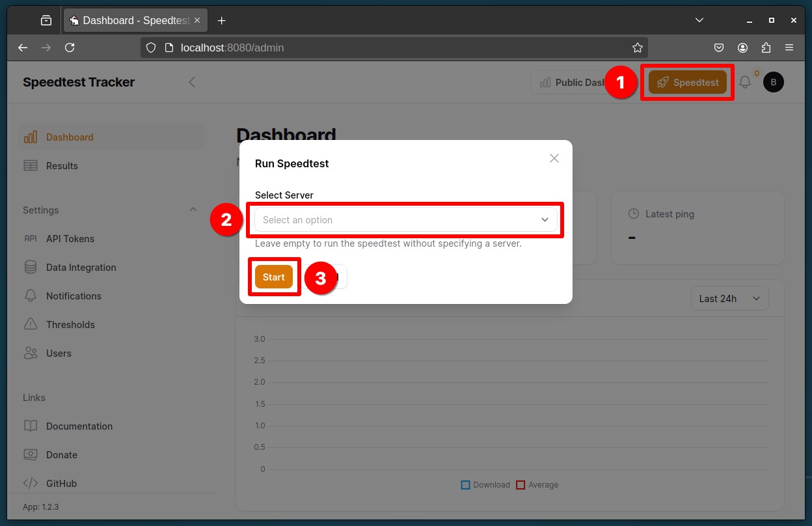Open the Extensions puzzle icon
Image resolution: width=812 pixels, height=526 pixels.
coord(766,48)
